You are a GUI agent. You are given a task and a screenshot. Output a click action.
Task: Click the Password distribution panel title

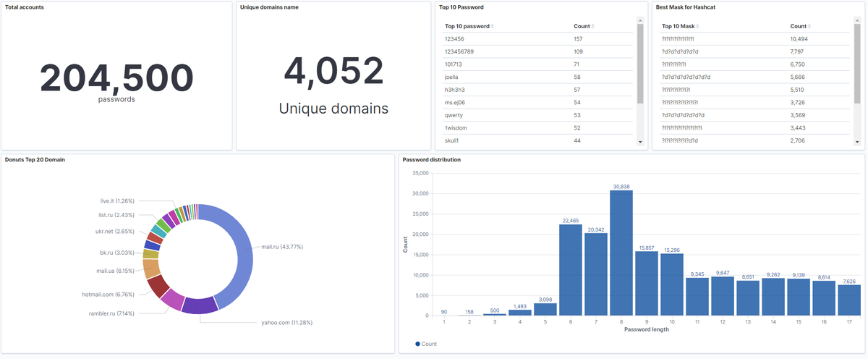pos(432,159)
